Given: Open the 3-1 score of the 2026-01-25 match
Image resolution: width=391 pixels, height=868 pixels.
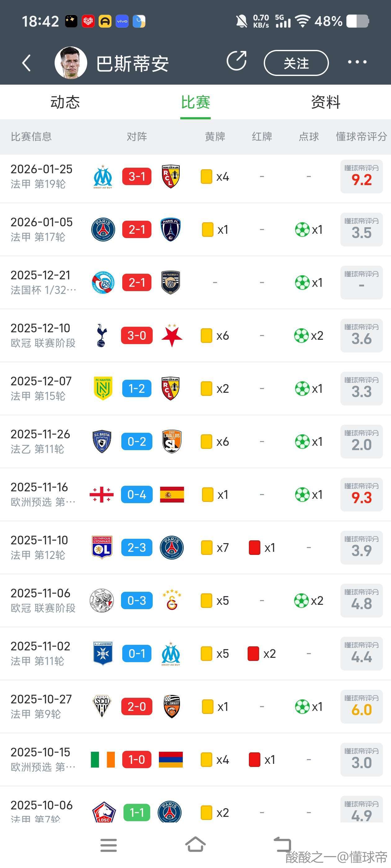Looking at the screenshot, I should (137, 177).
